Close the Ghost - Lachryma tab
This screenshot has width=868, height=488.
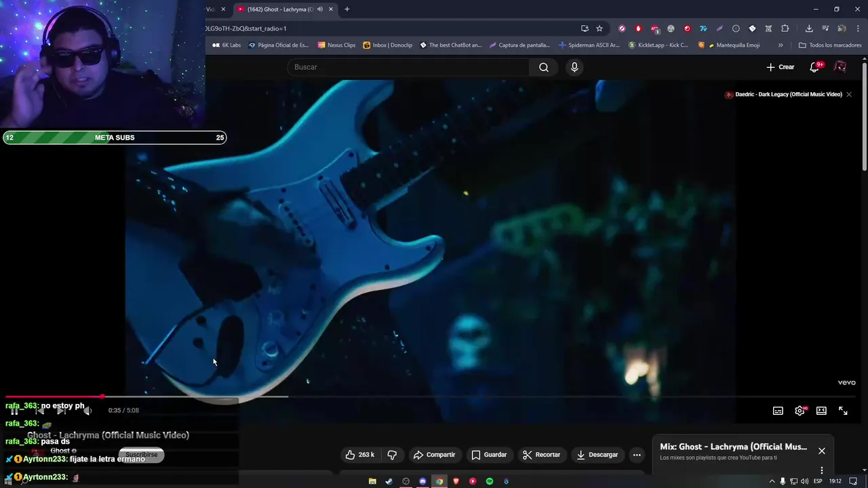[x=331, y=9]
